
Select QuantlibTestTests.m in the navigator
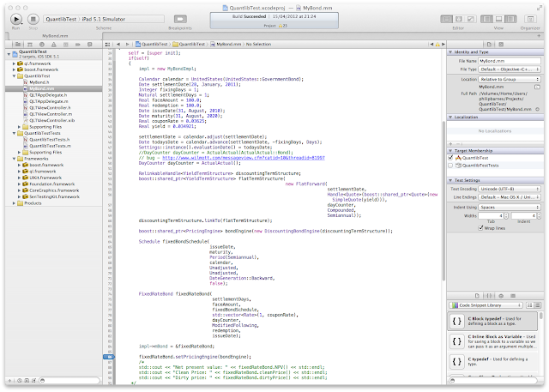coord(50,147)
